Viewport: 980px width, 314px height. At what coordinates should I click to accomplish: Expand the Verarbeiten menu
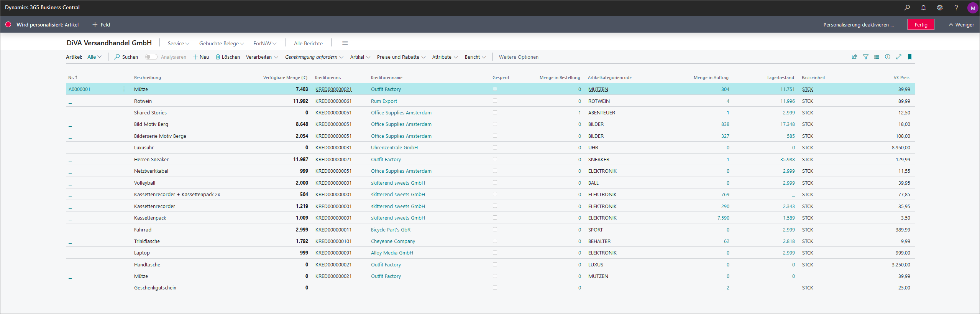[262, 57]
